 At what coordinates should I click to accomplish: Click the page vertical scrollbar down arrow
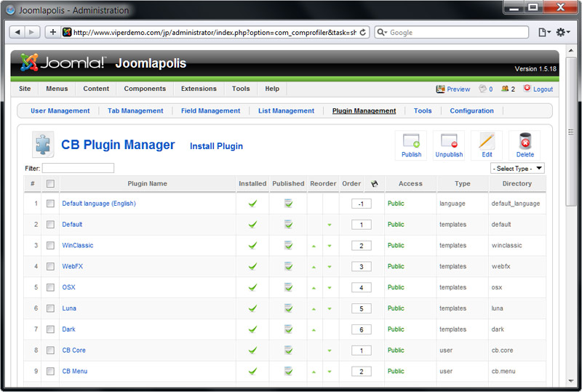pos(571,381)
